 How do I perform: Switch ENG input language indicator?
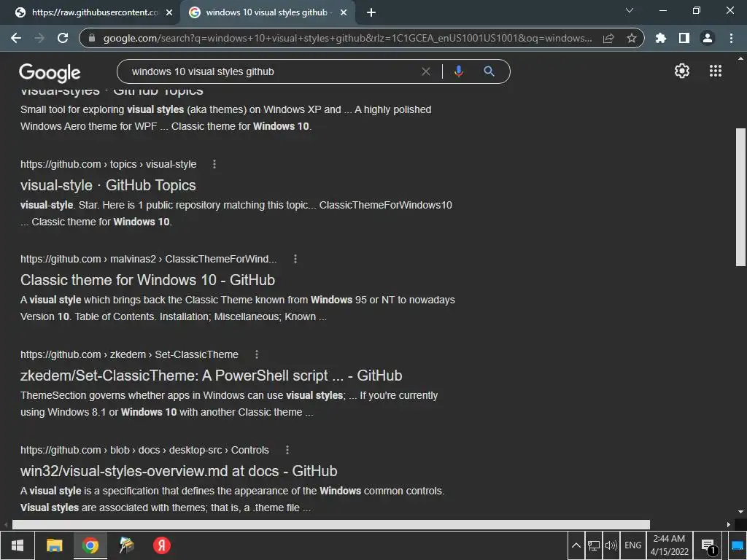(x=632, y=545)
